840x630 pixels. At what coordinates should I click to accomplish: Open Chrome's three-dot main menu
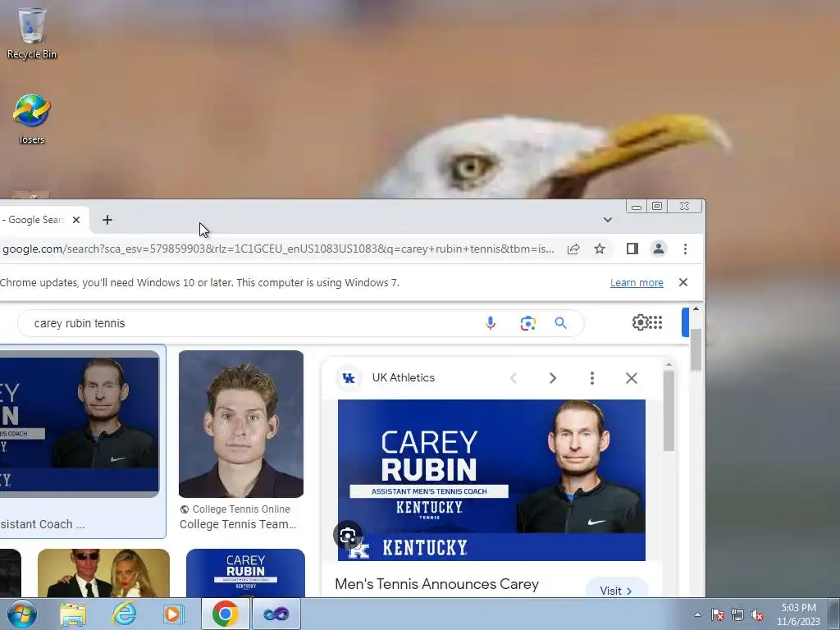coord(685,249)
